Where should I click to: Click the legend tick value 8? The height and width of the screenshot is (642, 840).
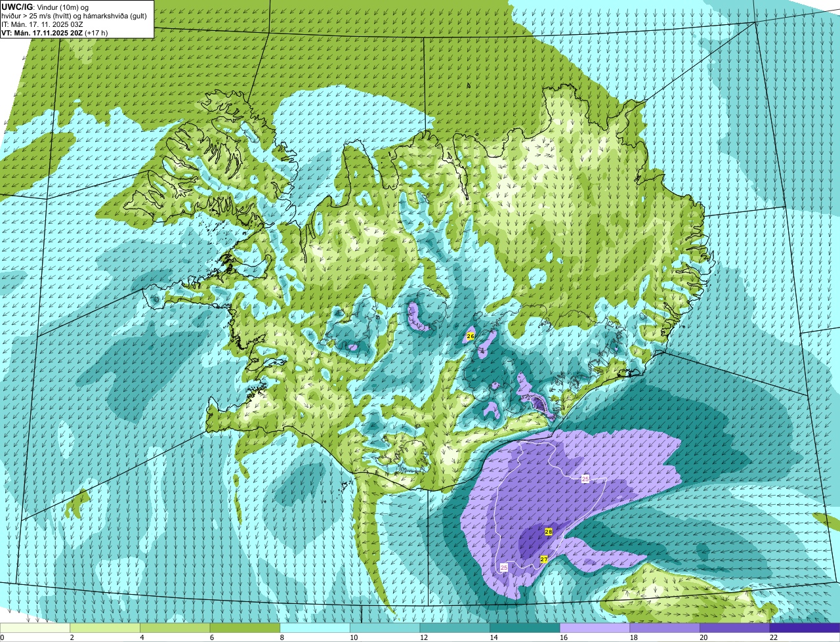(x=282, y=637)
